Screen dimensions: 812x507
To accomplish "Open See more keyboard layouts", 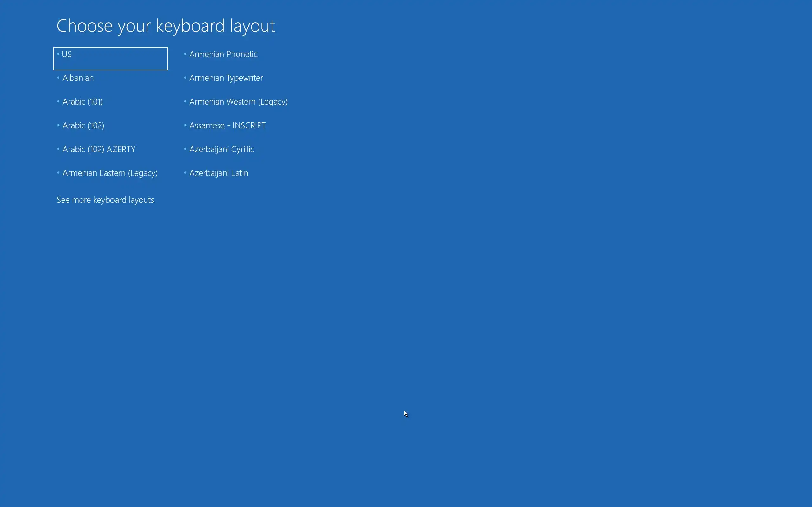I will (x=105, y=200).
